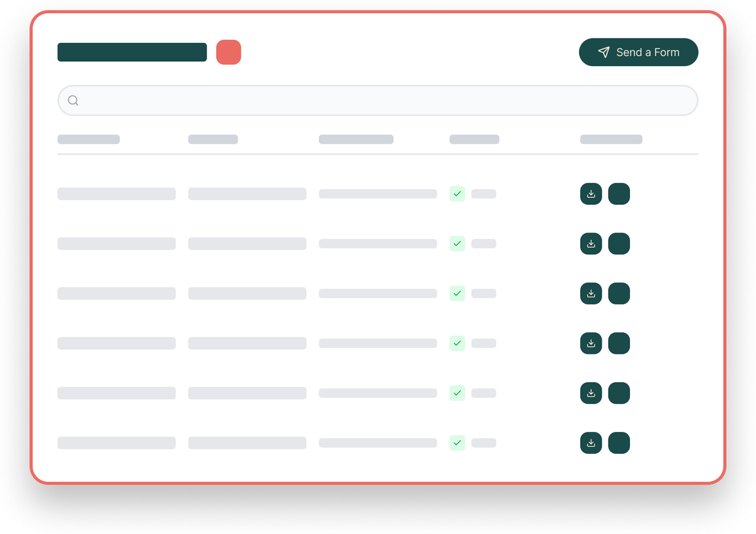Viewport: 756px width, 534px height.
Task: Download the first row's form
Action: tap(591, 194)
